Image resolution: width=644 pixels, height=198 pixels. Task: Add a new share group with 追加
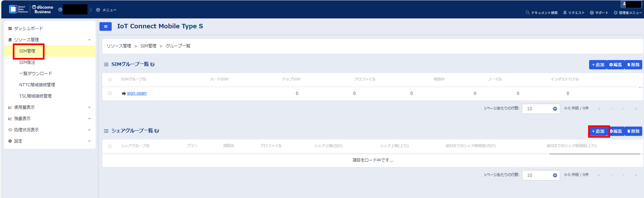pyautogui.click(x=598, y=131)
